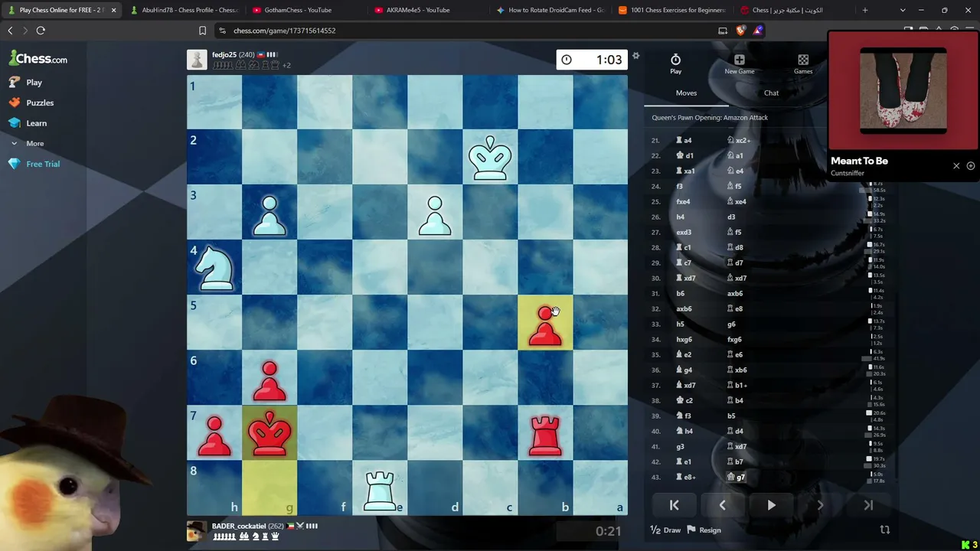
Task: Play the move sequence
Action: [x=771, y=505]
